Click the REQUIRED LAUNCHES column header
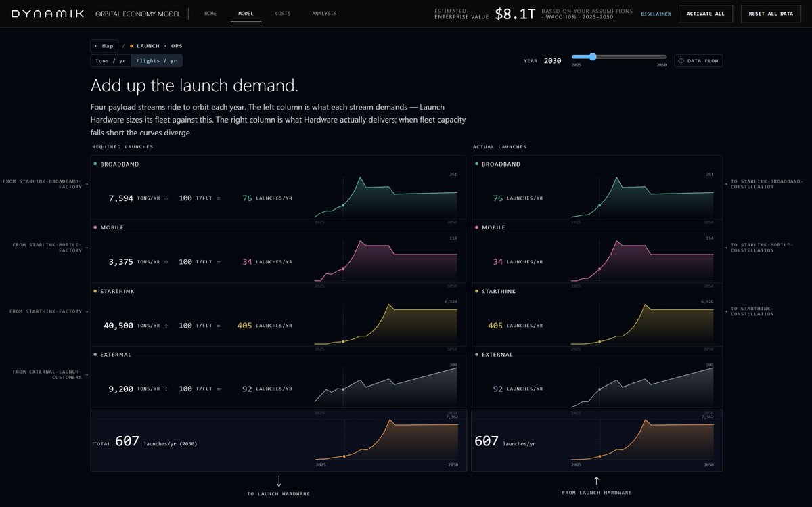 (122, 147)
